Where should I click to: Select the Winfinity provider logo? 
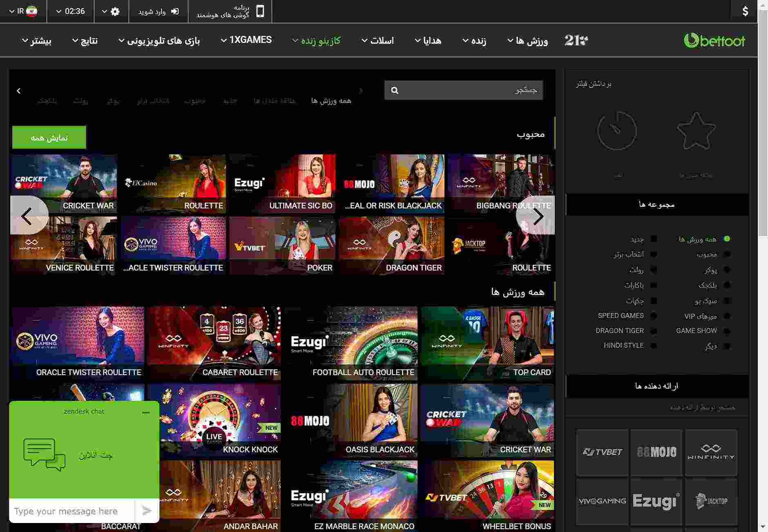pos(711,452)
